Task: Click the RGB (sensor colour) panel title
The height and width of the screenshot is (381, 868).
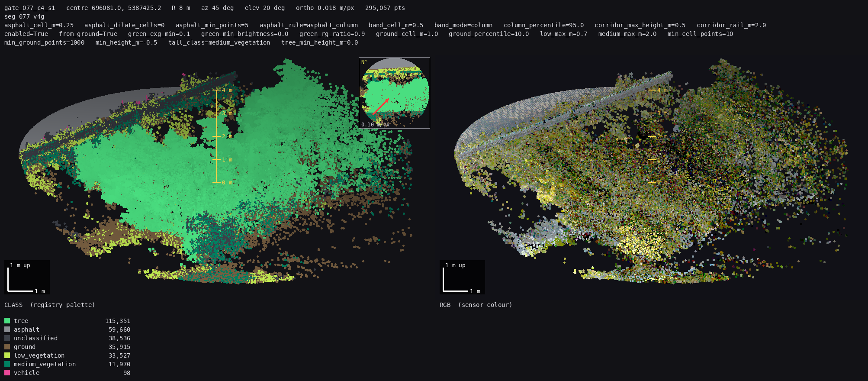Action: [x=476, y=305]
